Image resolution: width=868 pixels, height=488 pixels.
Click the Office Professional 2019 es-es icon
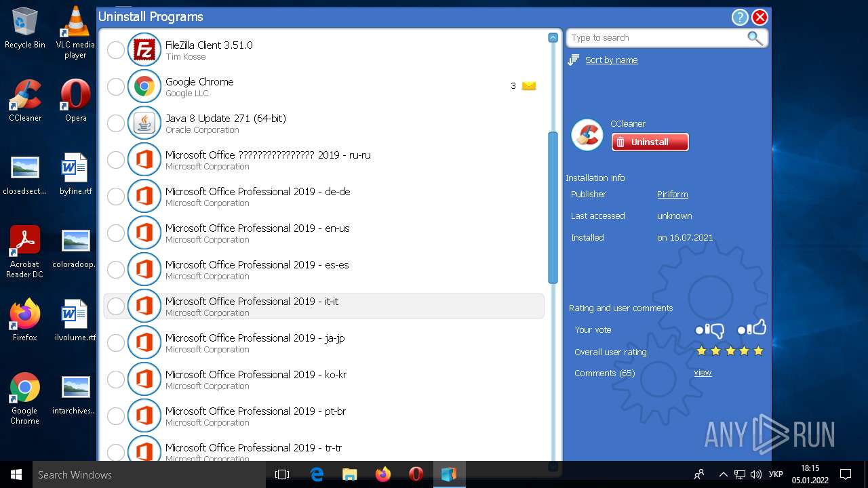click(x=144, y=269)
